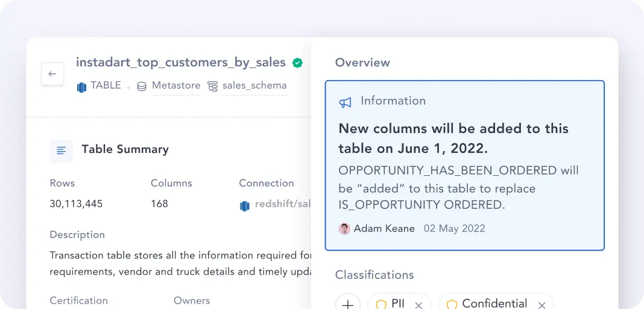Click the Redshift icon beside connection name

click(x=244, y=205)
